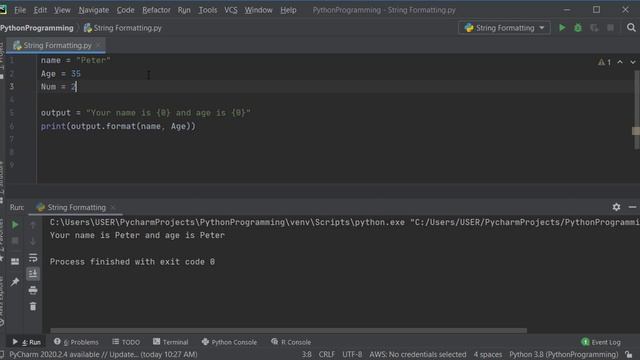
Task: Select the String Formatting.py editor tab
Action: coord(56,45)
